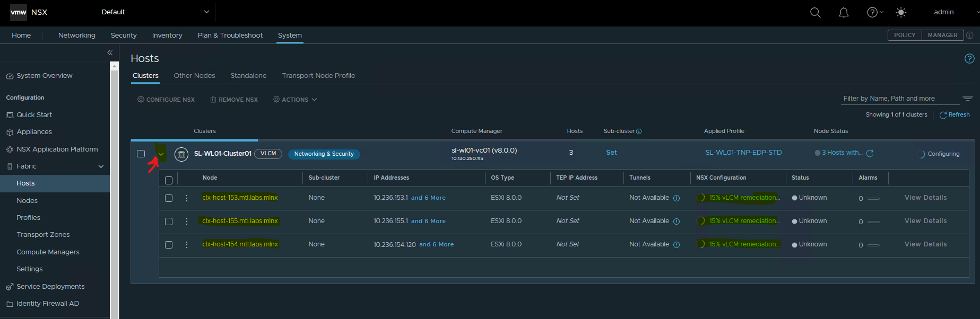The image size is (980, 319).
Task: Collapse the left sidebar with double chevron
Action: coord(110,52)
